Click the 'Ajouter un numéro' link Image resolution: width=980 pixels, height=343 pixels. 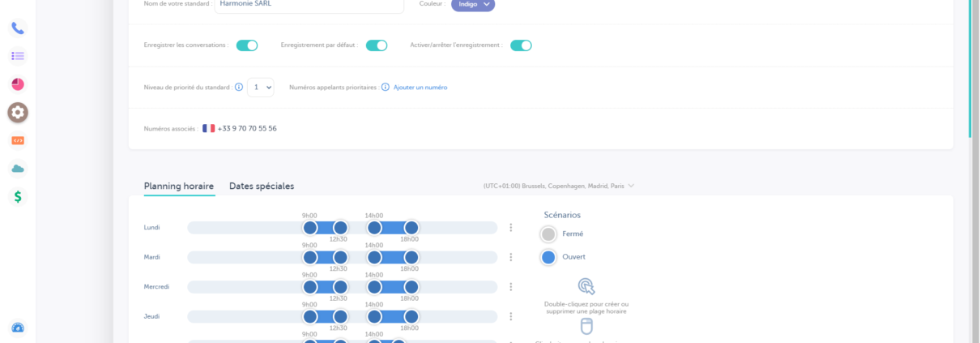[420, 87]
